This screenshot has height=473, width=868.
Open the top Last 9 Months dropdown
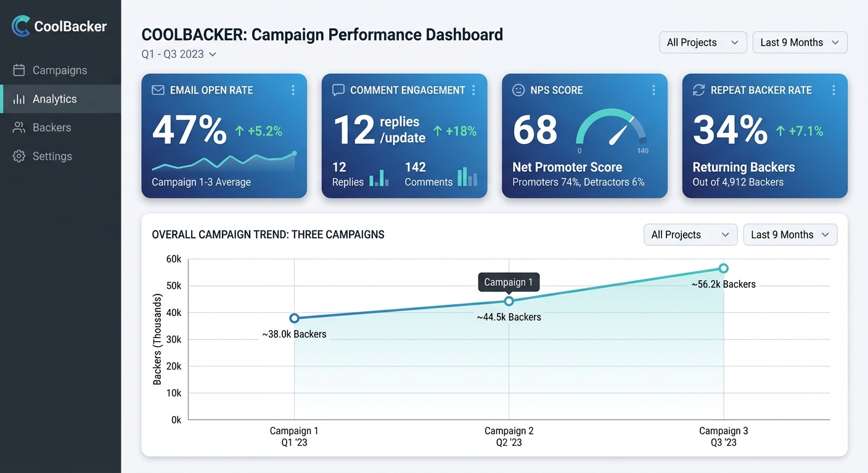(800, 42)
